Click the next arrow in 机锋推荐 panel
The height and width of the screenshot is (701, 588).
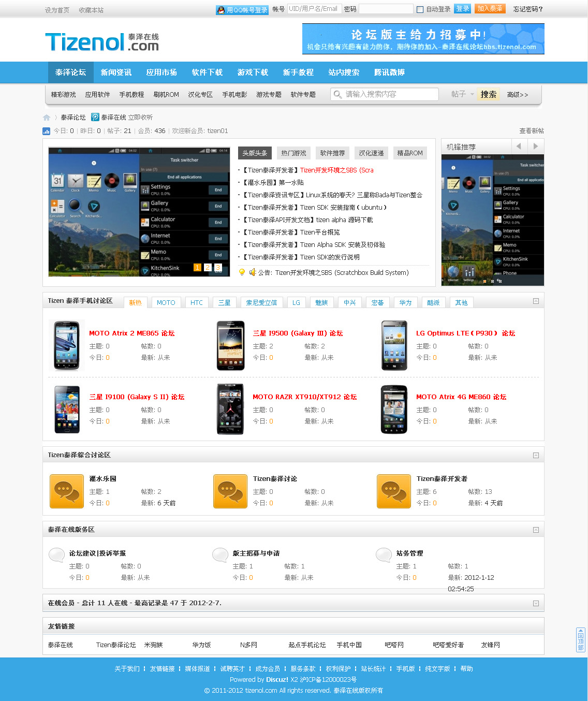pyautogui.click(x=536, y=147)
